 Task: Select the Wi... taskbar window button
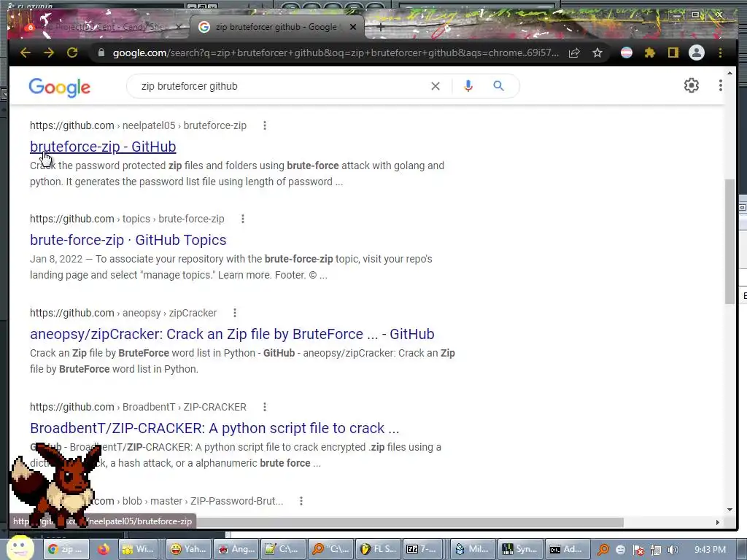(x=139, y=549)
